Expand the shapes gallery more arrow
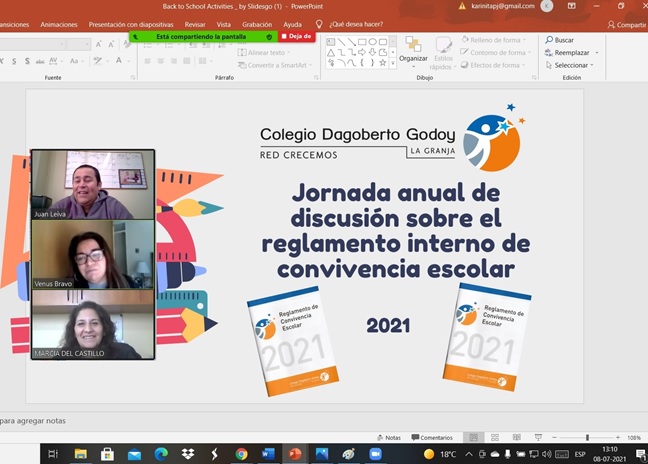648x464 pixels. (x=393, y=63)
